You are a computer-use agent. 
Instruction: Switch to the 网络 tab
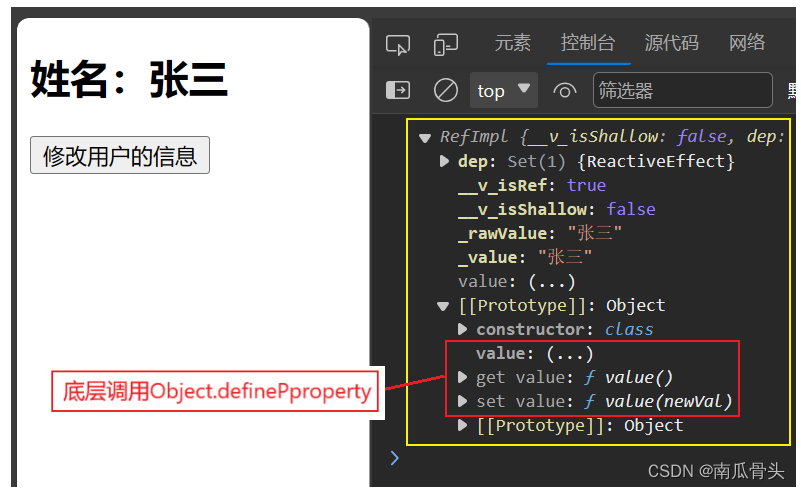(747, 42)
